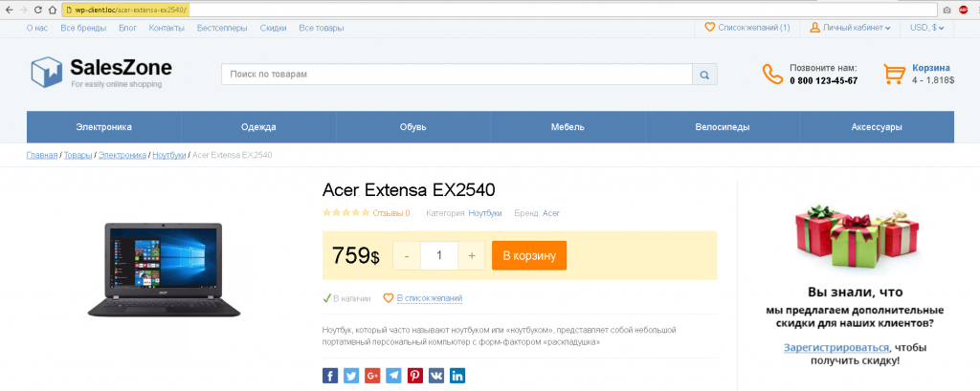Increase quantity with the plus button
The image size is (980, 391).
472,255
